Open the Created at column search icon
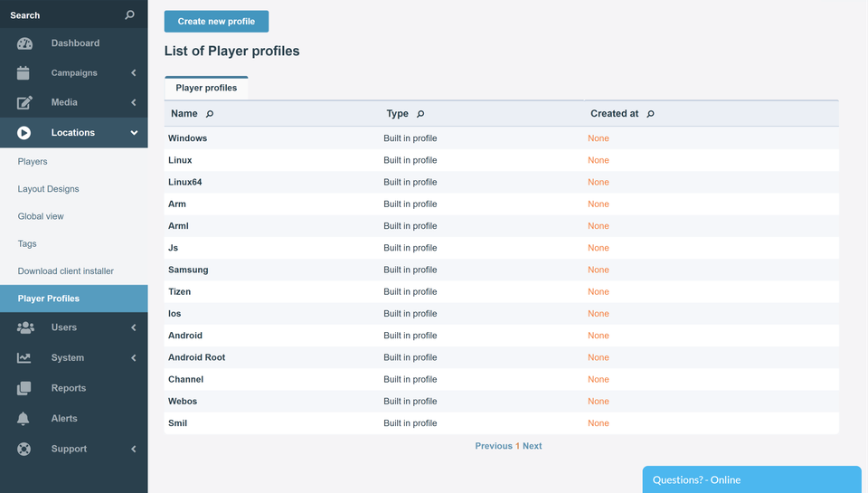This screenshot has height=493, width=868. point(650,114)
